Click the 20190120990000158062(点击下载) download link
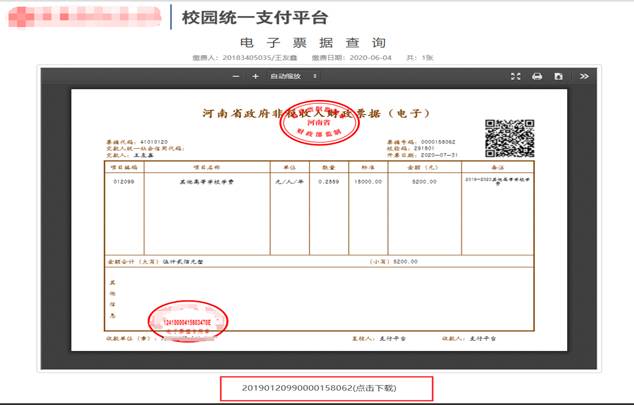This screenshot has width=634, height=405. (x=328, y=387)
